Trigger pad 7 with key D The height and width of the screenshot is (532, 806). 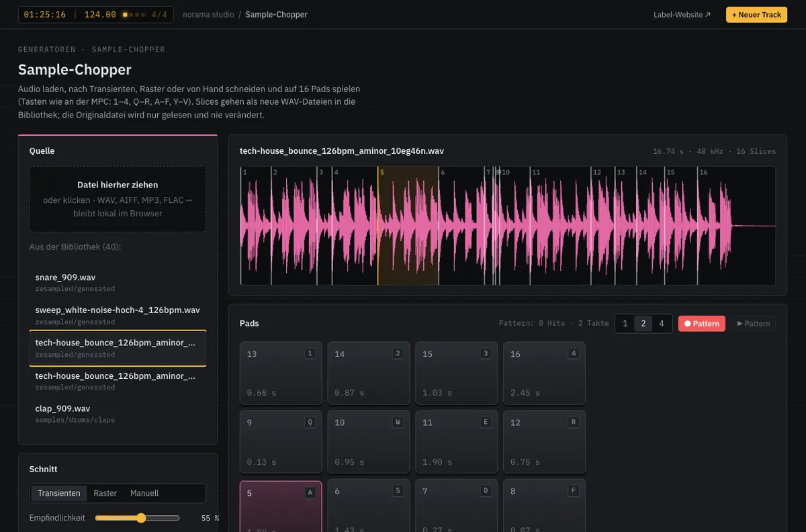click(457, 506)
